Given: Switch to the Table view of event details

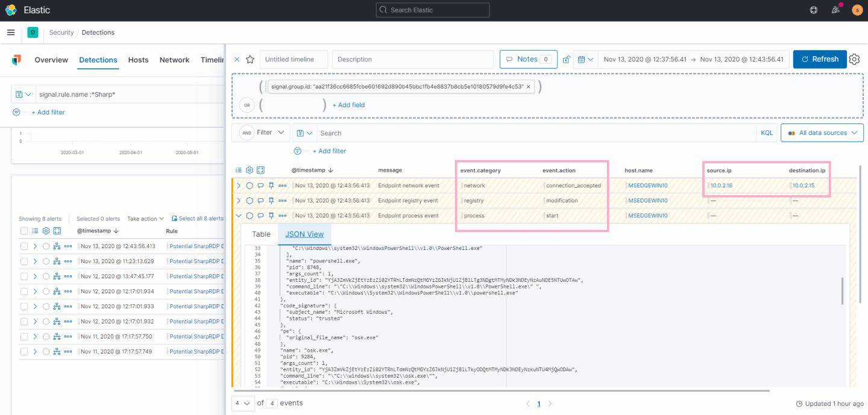Looking at the screenshot, I should (262, 234).
